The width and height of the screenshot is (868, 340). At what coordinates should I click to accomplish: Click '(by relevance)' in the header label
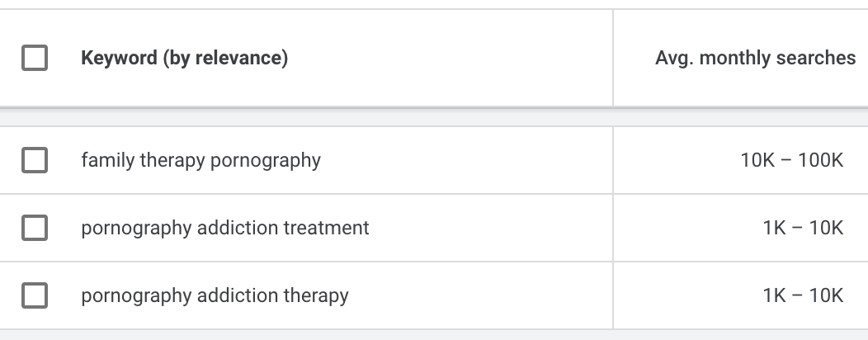point(224,59)
